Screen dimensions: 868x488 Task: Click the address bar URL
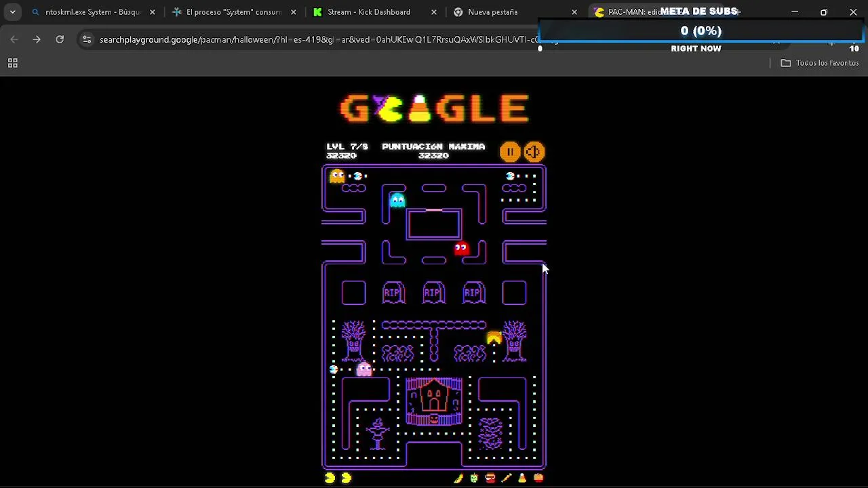pyautogui.click(x=319, y=40)
